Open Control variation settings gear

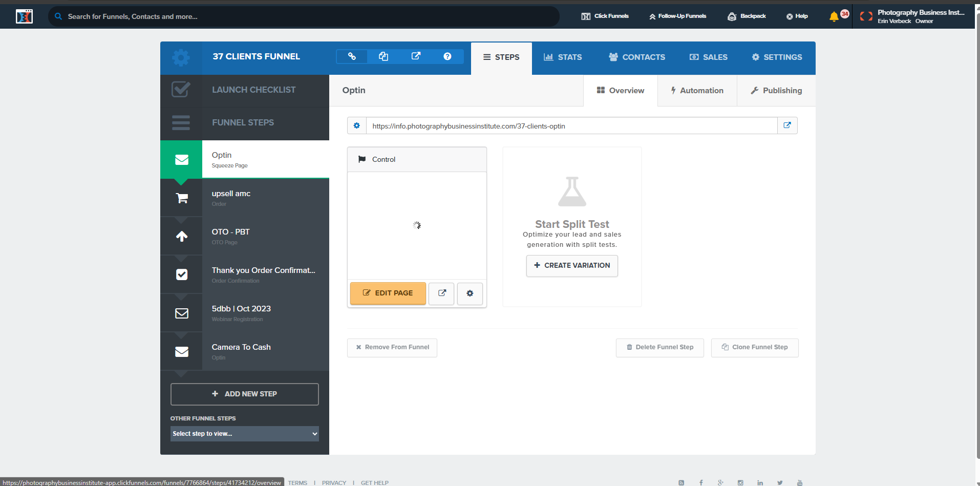click(x=470, y=293)
